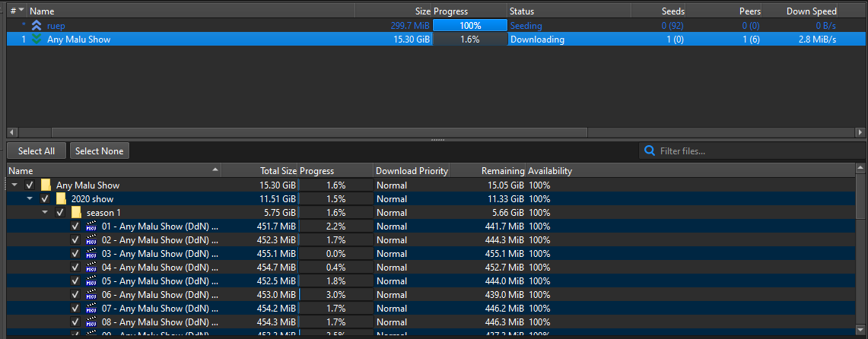This screenshot has height=339, width=868.
Task: Sort torrents by Name column
Action: [191, 11]
